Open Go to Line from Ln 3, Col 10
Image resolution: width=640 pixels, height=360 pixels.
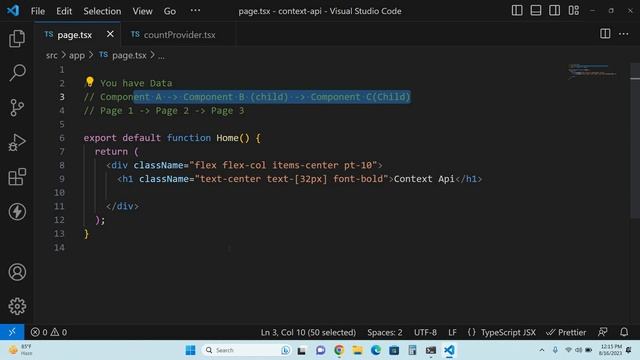pos(308,332)
